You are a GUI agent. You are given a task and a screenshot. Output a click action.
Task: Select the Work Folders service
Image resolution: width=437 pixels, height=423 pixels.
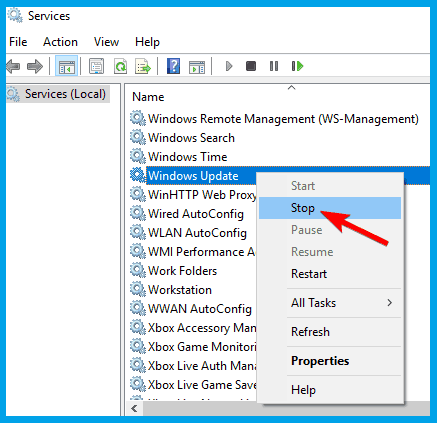(x=182, y=271)
